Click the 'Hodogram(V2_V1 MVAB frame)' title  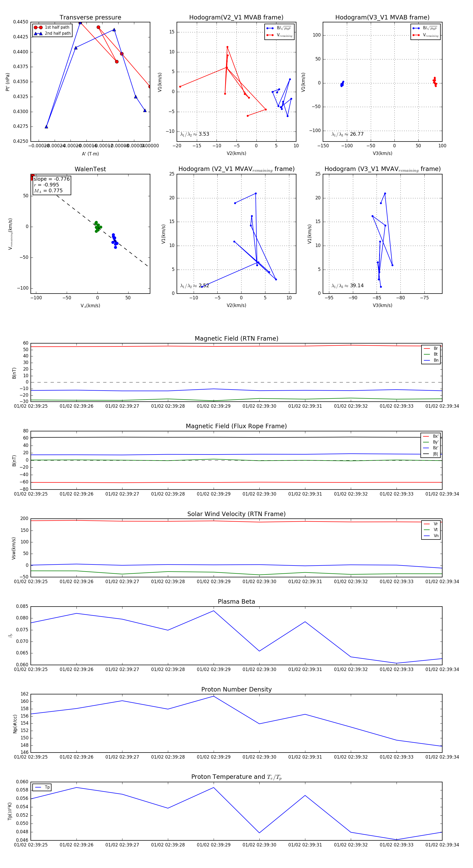click(236, 18)
